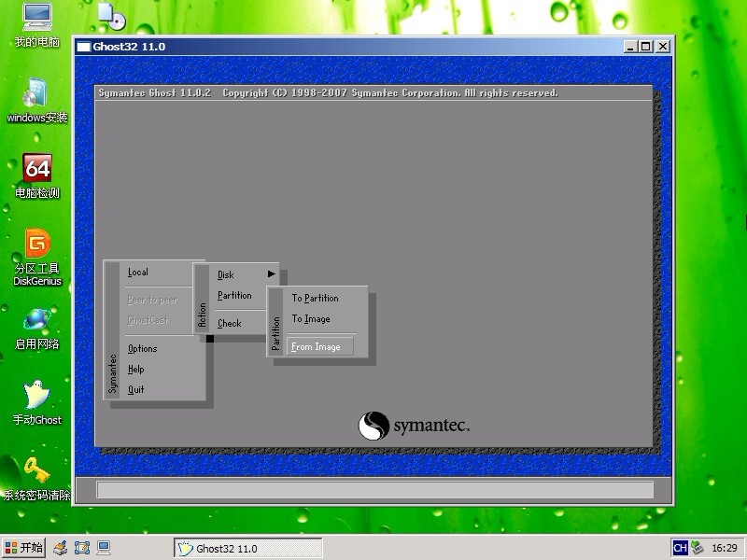
Task: Click the monitor icon in the quick launch bar
Action: click(x=104, y=548)
